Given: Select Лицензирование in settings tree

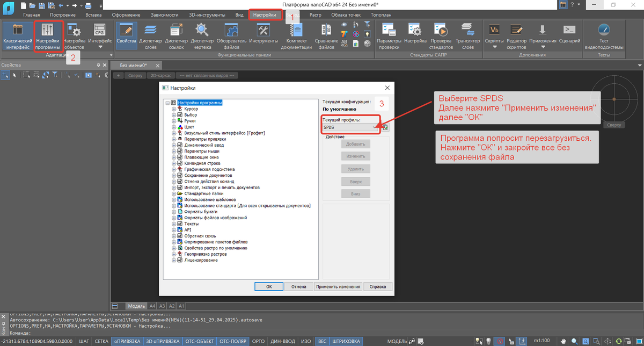Looking at the screenshot, I should tap(201, 260).
